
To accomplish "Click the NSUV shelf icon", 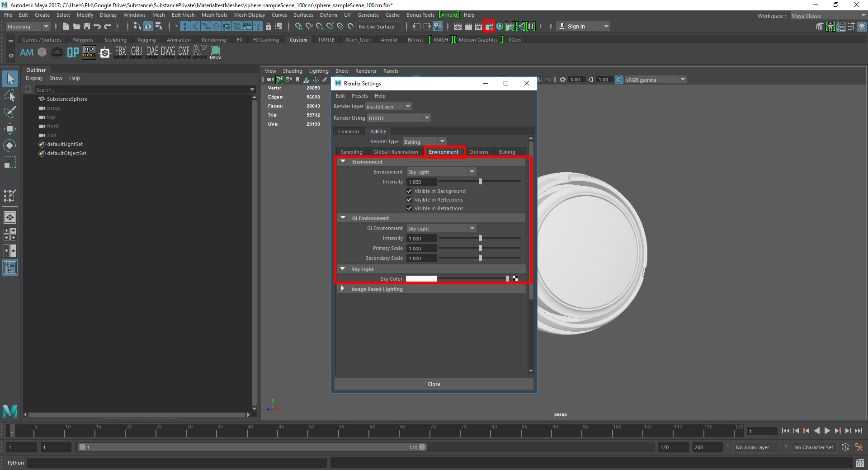I will [x=216, y=52].
